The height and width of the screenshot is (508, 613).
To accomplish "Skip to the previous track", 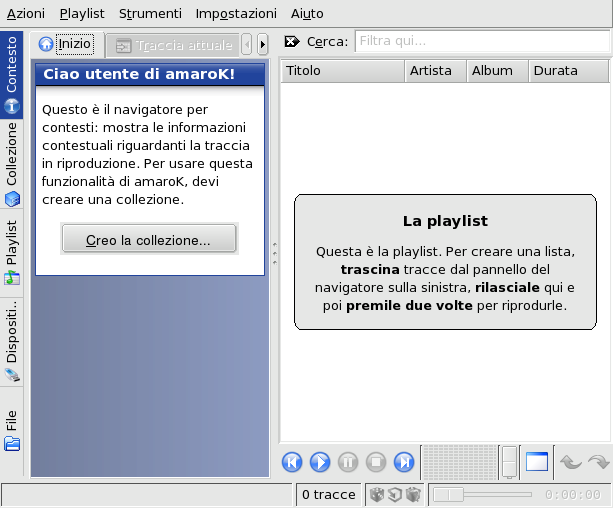I will click(x=292, y=462).
